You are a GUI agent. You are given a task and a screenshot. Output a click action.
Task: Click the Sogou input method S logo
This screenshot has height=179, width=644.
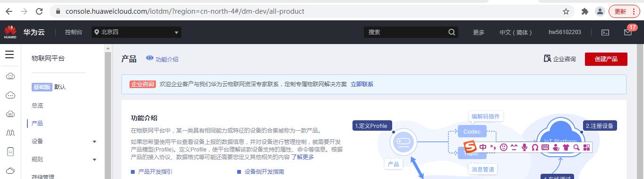click(x=470, y=147)
